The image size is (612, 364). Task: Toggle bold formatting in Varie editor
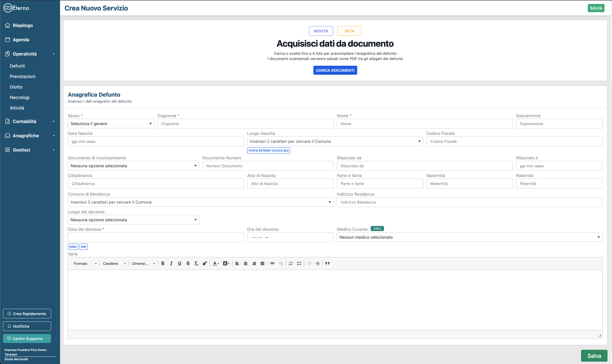(163, 263)
